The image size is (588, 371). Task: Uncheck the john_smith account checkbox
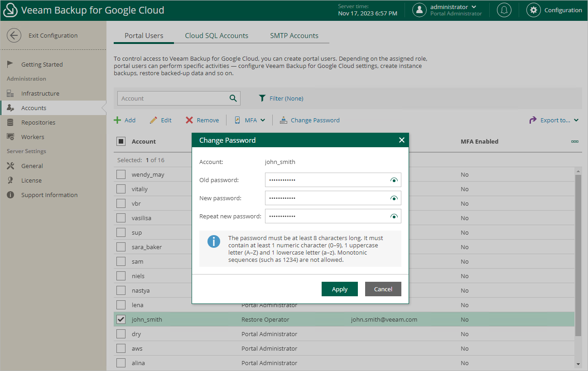coord(121,319)
